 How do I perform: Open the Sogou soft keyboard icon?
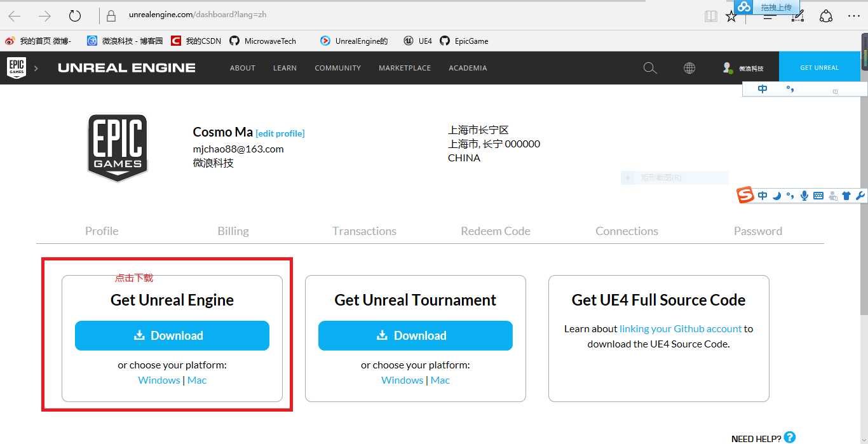818,196
